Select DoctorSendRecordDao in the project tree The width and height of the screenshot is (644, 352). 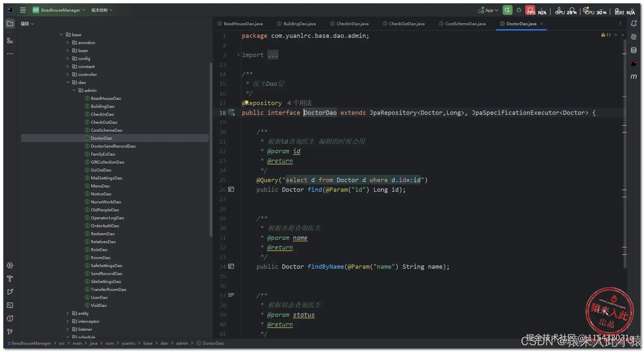[x=113, y=146]
